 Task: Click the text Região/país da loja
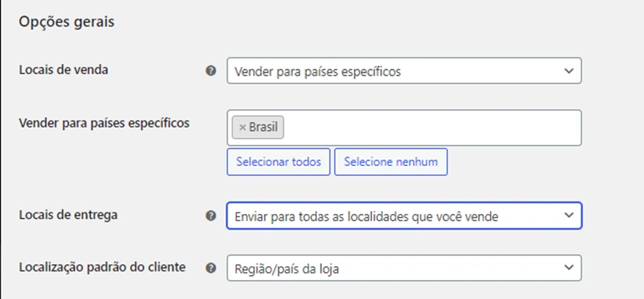(287, 269)
